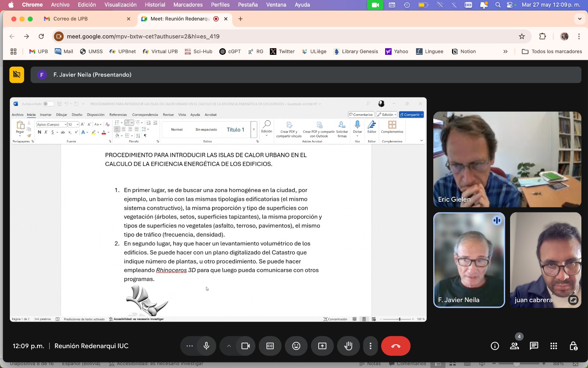Bookmark this page with the star icon
The width and height of the screenshot is (588, 368).
tap(522, 36)
